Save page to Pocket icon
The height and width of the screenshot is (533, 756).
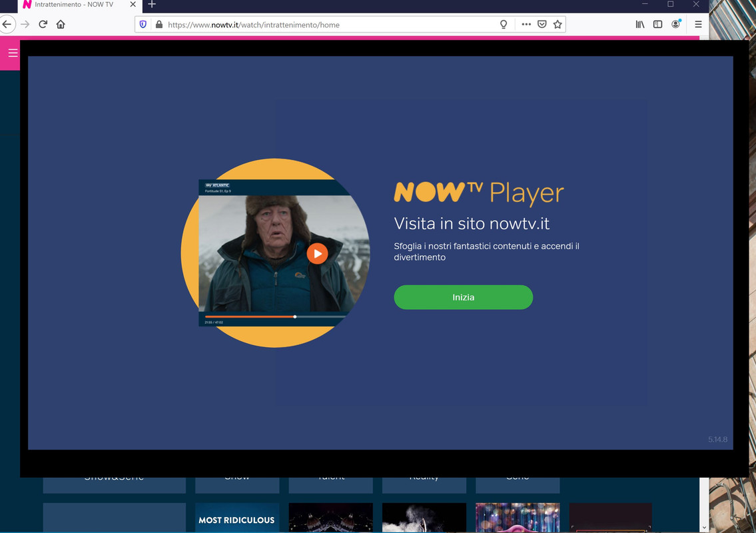tap(542, 25)
